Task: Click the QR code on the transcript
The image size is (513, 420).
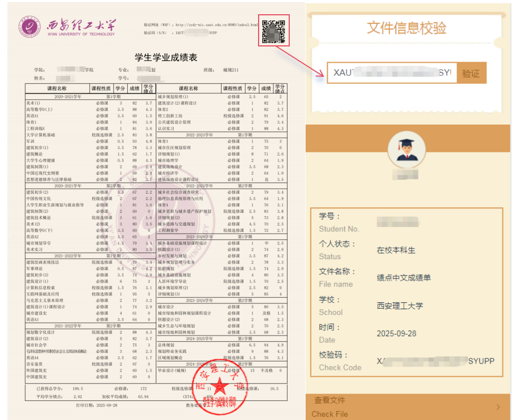Action: coord(273,31)
